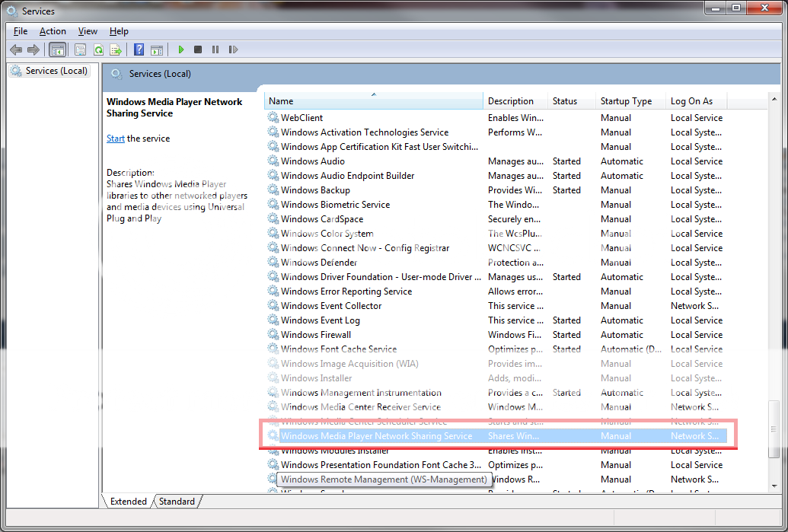Click the Restart Service toolbar icon
This screenshot has height=532, width=788.
point(233,49)
